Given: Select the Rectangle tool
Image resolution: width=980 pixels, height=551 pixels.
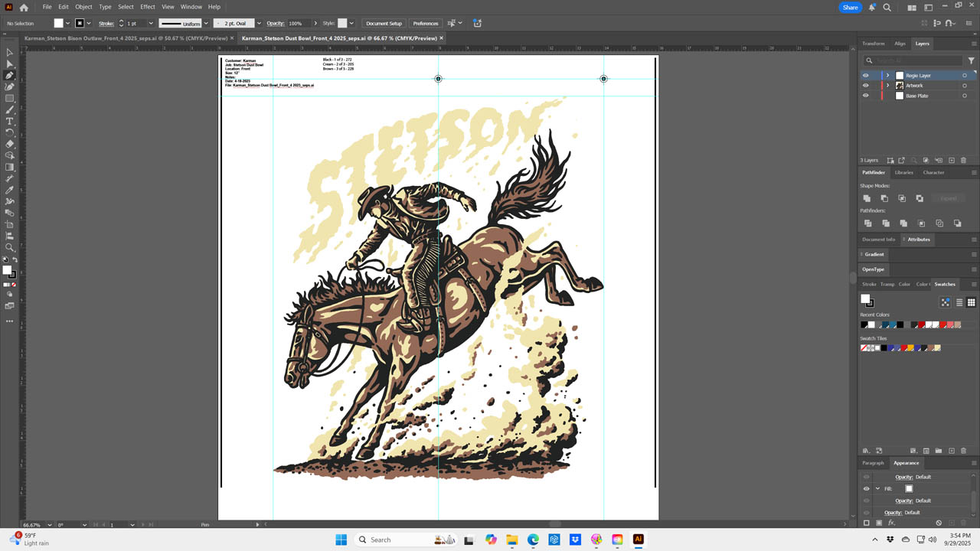Looking at the screenshot, I should click(10, 99).
